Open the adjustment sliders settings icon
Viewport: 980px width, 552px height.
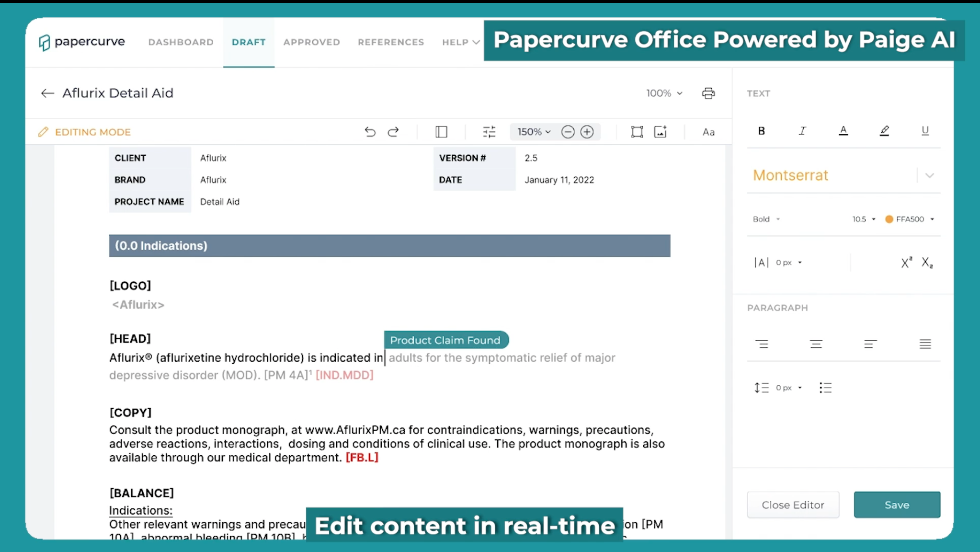[489, 132]
